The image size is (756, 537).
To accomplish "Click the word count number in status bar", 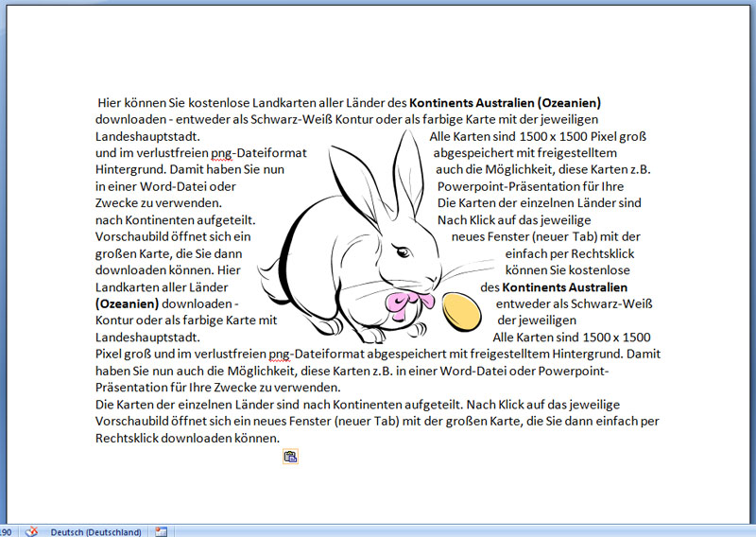I will click(6, 531).
